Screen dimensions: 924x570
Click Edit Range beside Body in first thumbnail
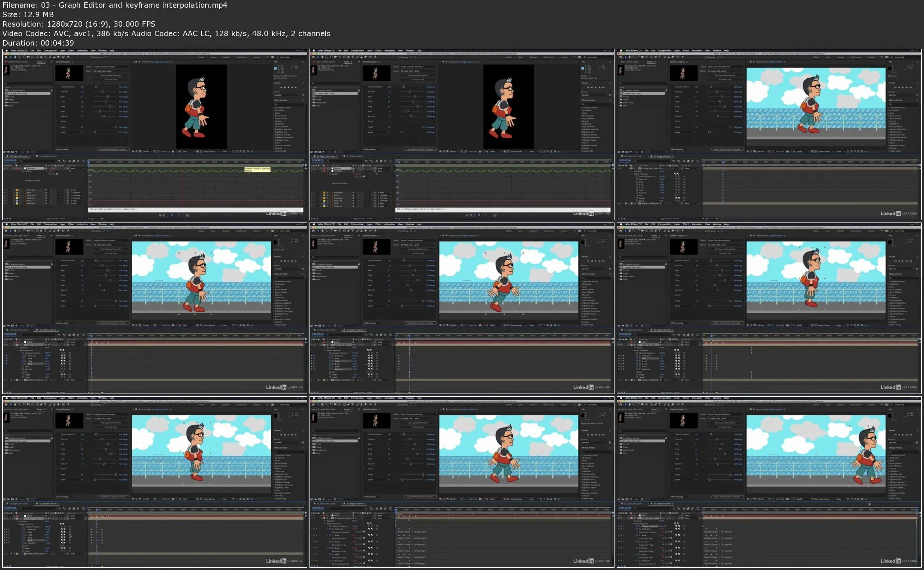[x=123, y=97]
